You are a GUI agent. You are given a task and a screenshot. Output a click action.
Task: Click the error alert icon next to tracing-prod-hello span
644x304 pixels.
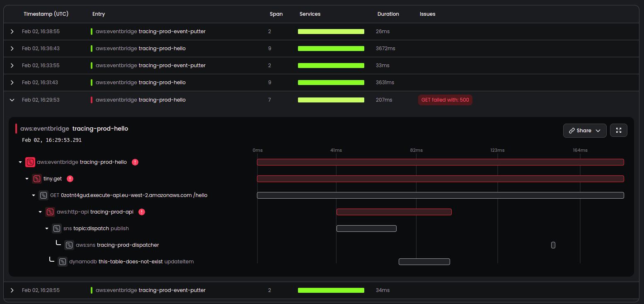135,162
